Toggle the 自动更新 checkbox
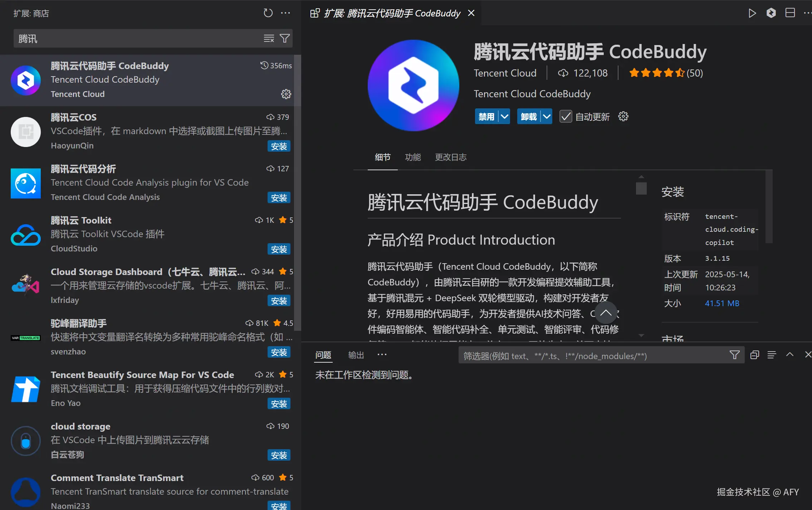 [x=566, y=117]
